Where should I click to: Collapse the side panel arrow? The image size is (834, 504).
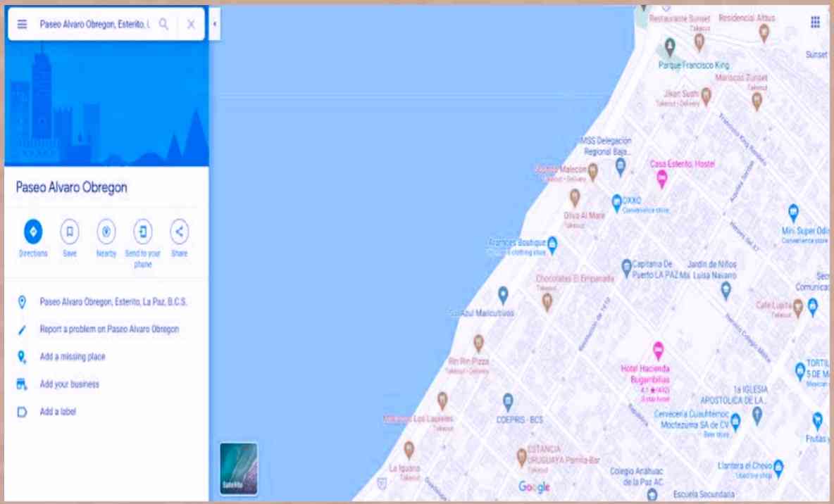(x=214, y=24)
